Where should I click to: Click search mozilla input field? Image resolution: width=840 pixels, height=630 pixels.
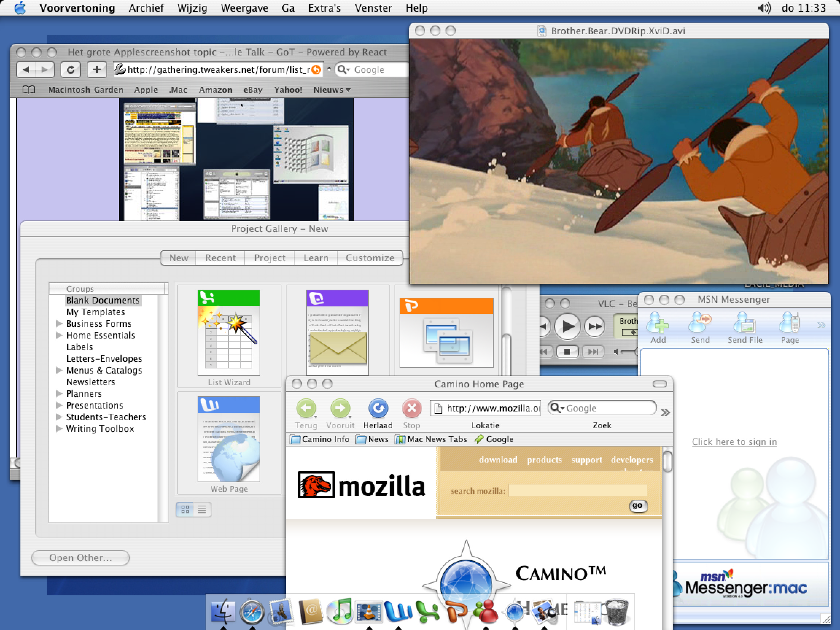coord(577,491)
